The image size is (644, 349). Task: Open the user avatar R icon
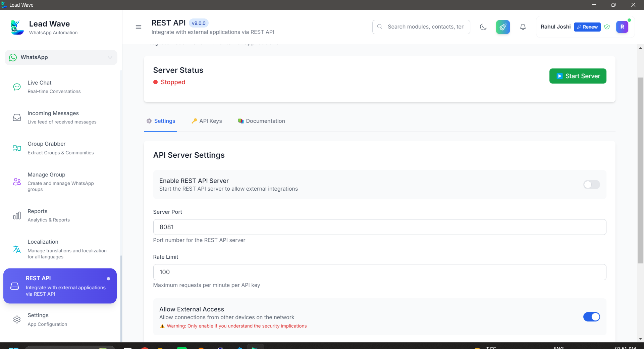622,27
